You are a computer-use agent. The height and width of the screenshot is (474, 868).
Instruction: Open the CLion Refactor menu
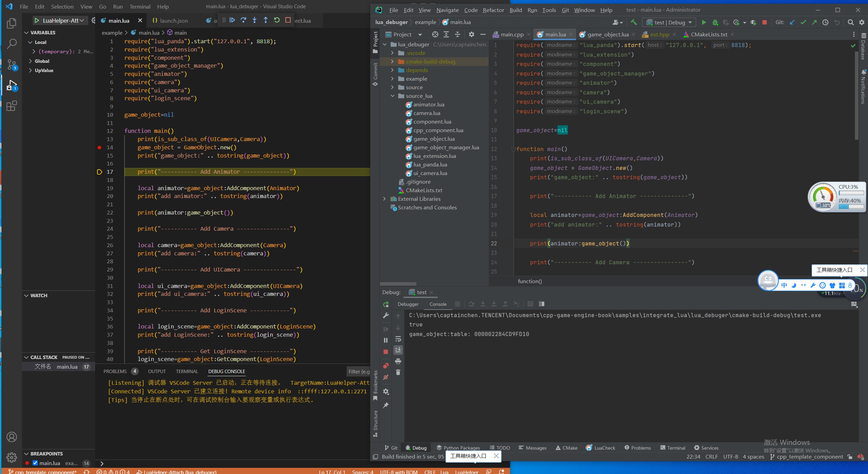(493, 10)
